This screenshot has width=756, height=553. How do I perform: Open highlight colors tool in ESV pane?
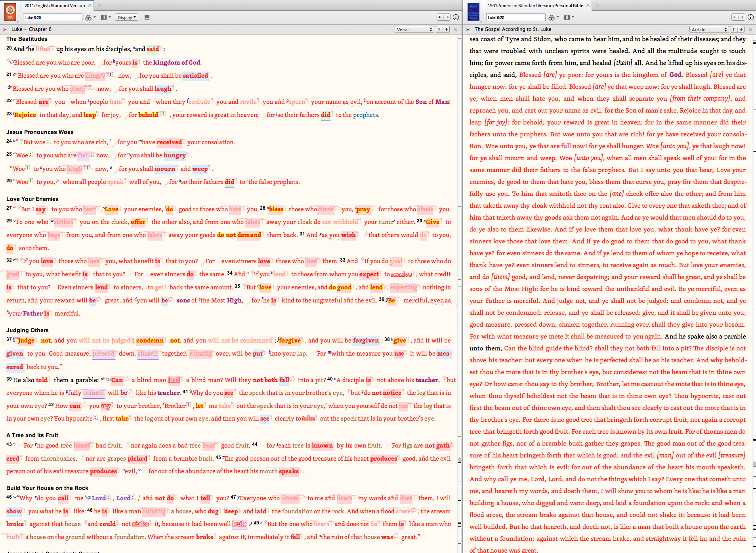[x=88, y=17]
